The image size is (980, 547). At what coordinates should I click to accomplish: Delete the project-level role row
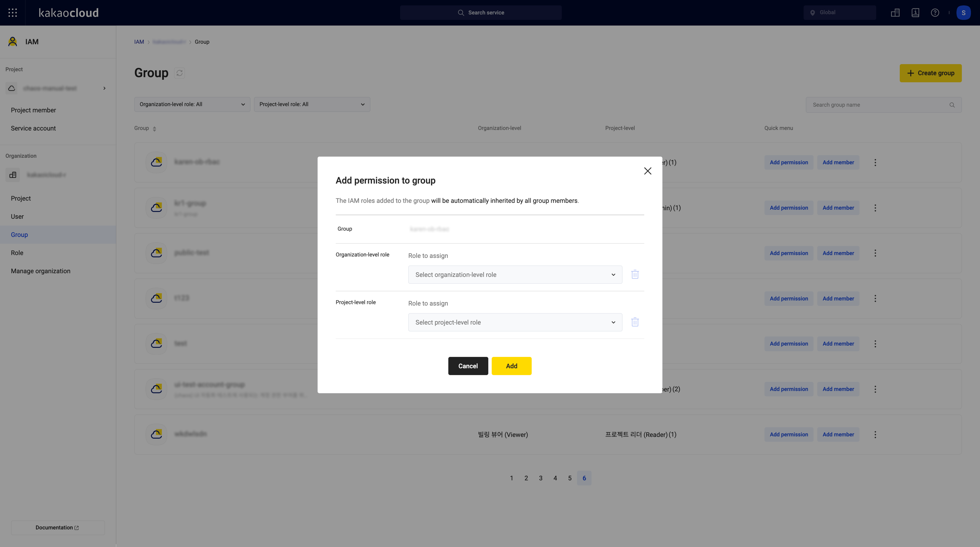pos(635,322)
